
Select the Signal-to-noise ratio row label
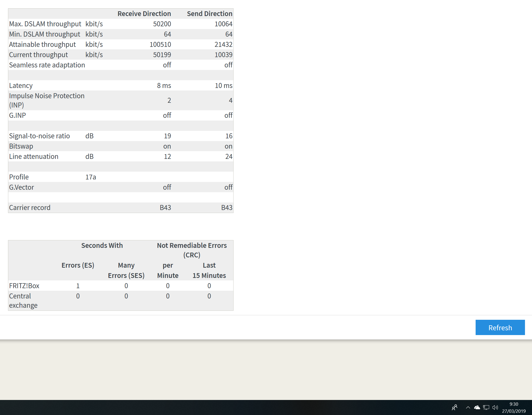pos(39,136)
